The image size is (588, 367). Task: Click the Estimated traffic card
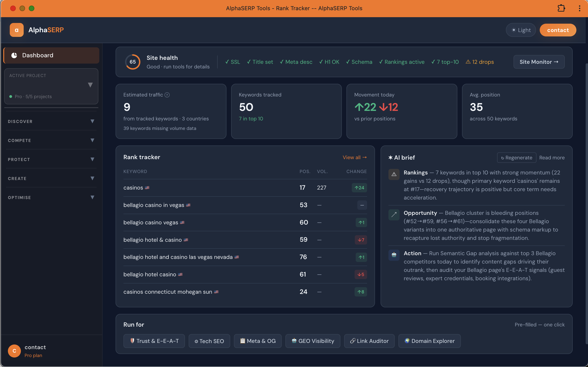coord(171,111)
